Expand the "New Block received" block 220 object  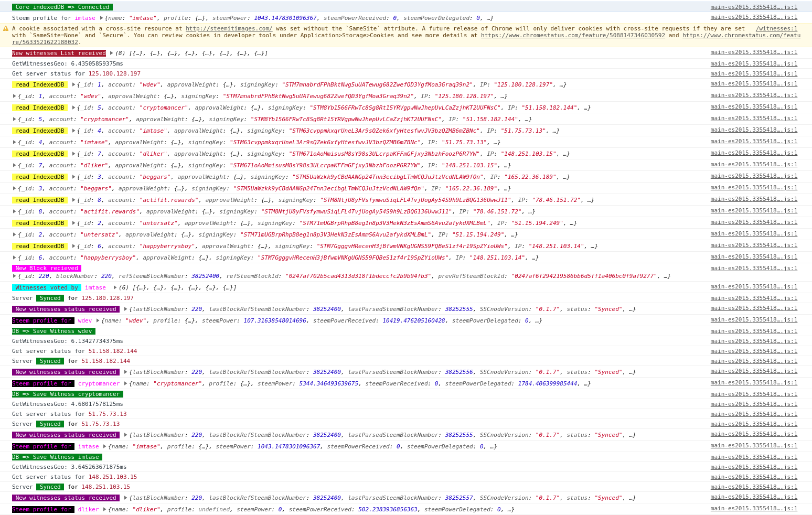click(14, 276)
